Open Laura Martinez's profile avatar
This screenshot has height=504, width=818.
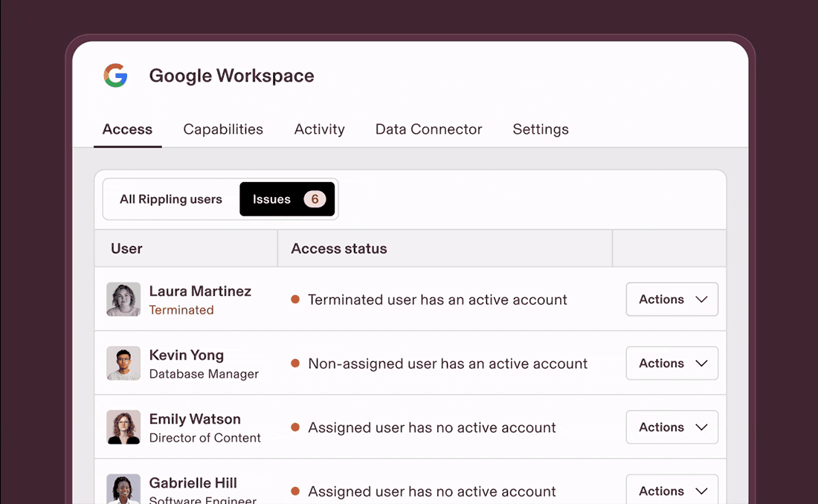(123, 299)
